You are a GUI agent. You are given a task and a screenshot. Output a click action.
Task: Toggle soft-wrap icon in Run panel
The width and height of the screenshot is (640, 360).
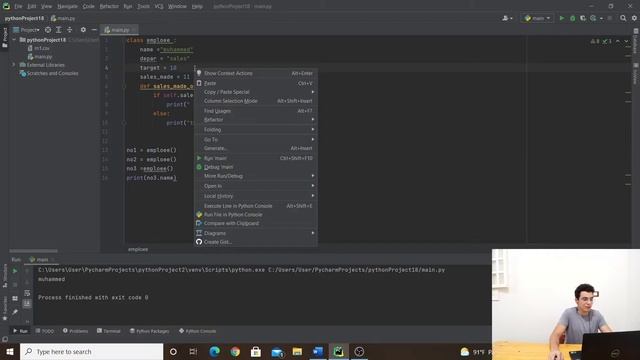(x=27, y=293)
